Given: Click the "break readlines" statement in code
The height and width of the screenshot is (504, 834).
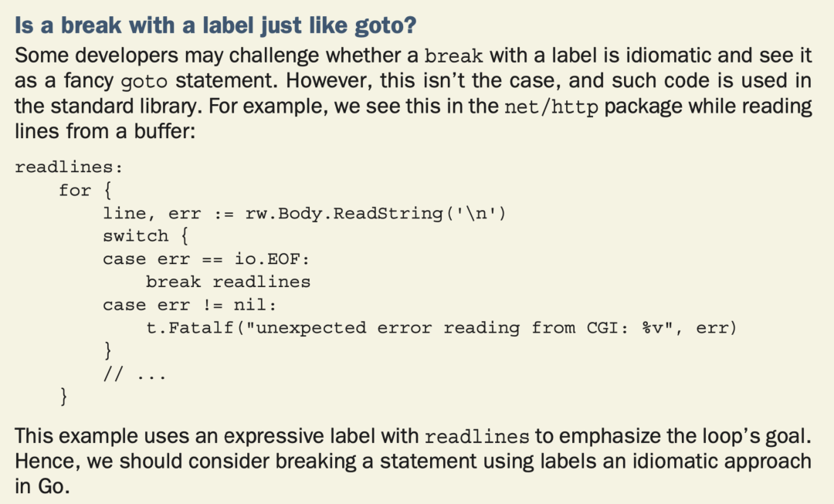Looking at the screenshot, I should pyautogui.click(x=228, y=282).
